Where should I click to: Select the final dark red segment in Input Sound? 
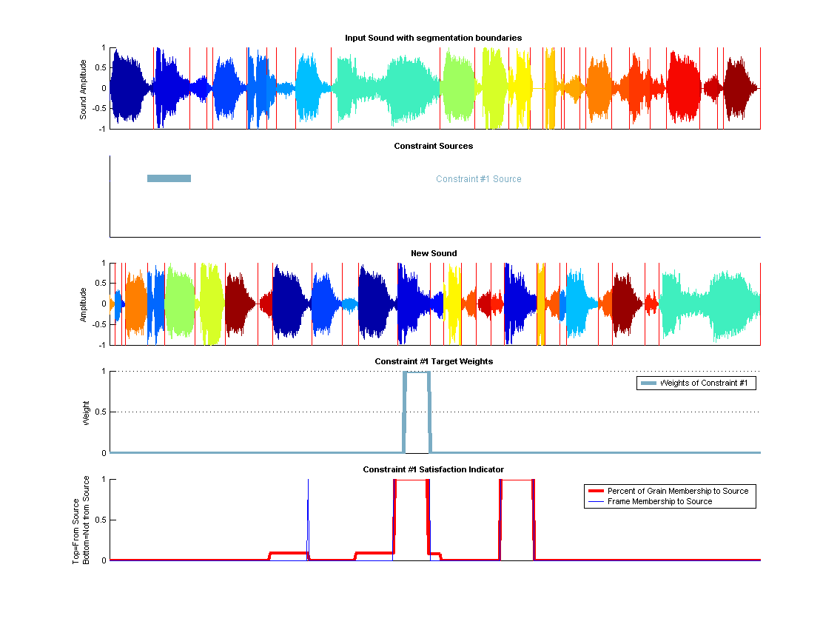point(739,87)
